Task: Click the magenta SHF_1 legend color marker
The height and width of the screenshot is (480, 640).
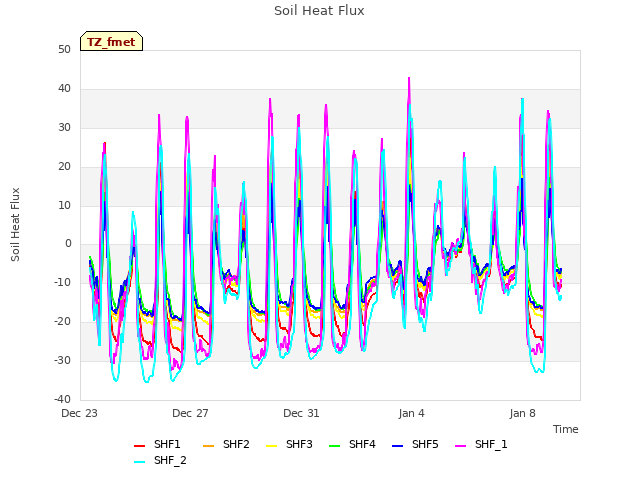Action: coord(460,446)
